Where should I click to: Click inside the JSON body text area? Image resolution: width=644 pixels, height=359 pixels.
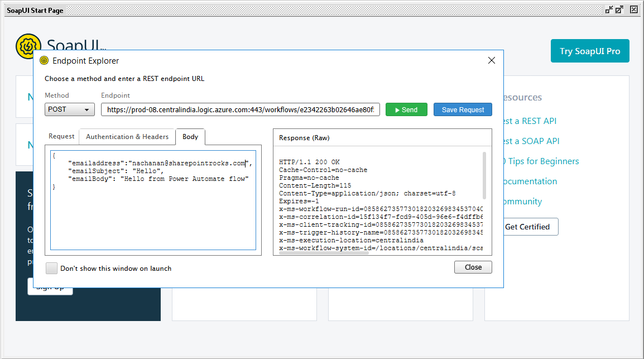tap(153, 200)
